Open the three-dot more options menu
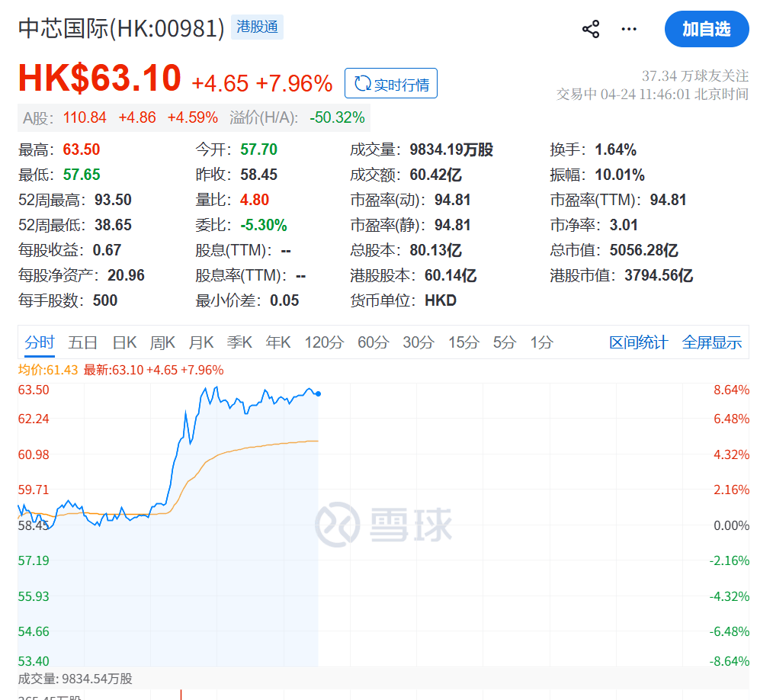This screenshot has width=773, height=700. tap(629, 30)
